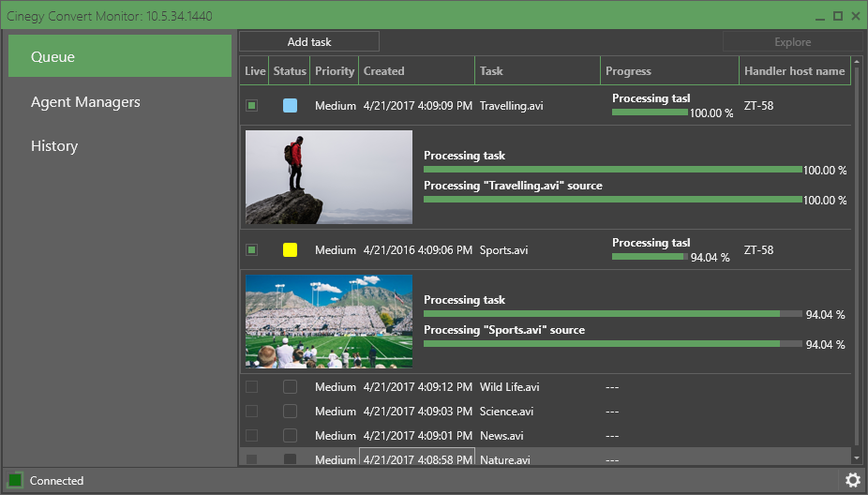Sort by the Priority column header
The image size is (868, 495).
click(335, 71)
